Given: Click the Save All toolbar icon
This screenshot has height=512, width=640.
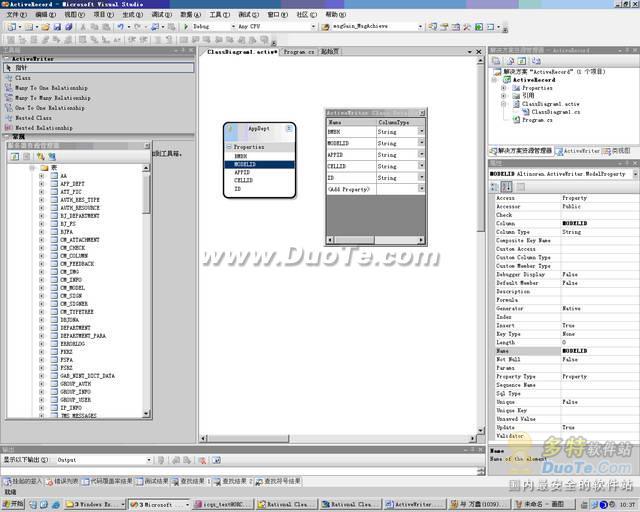Looking at the screenshot, I should click(69, 27).
